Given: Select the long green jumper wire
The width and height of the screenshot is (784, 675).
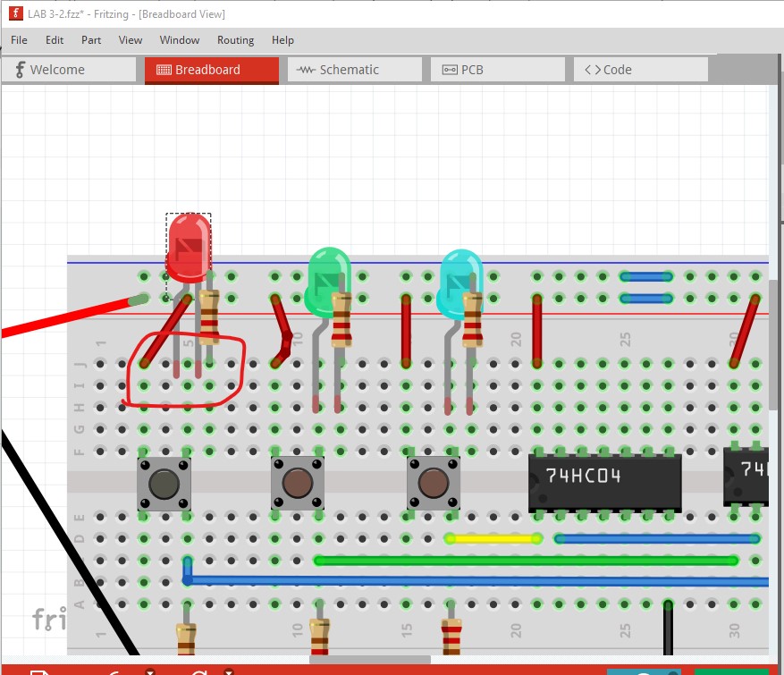Looking at the screenshot, I should (x=526, y=561).
